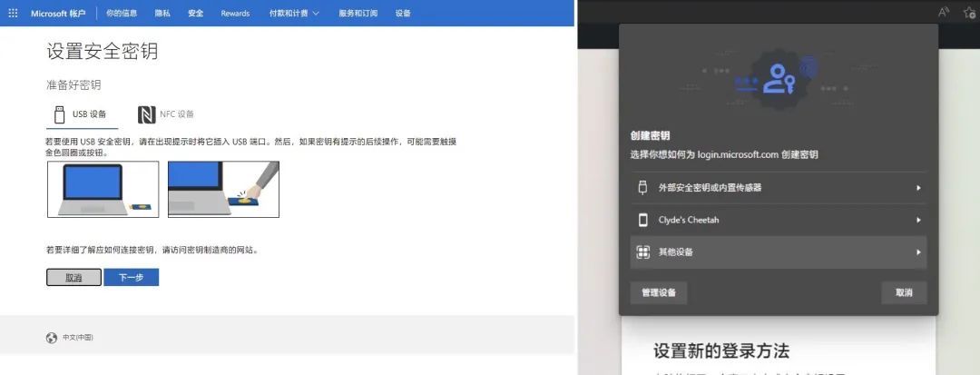Viewport: 980px width, 375px height.
Task: Choose the 其他设备 option
Action: pyautogui.click(x=779, y=252)
